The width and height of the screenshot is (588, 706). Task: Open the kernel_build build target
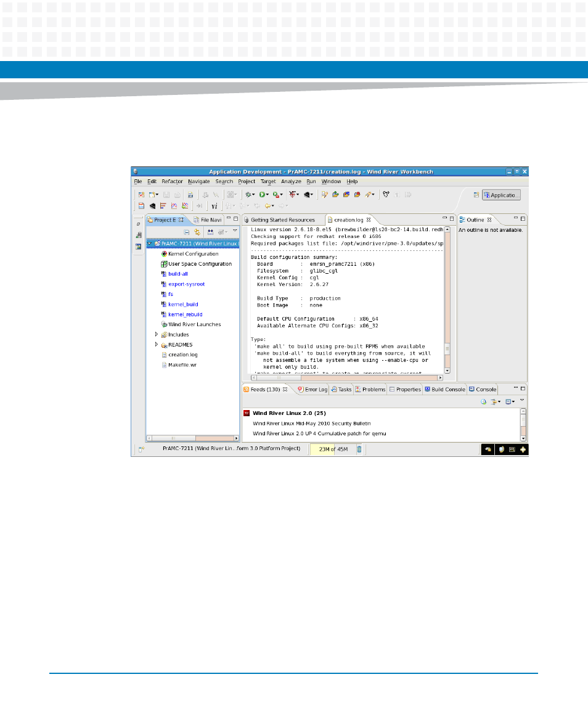(183, 305)
